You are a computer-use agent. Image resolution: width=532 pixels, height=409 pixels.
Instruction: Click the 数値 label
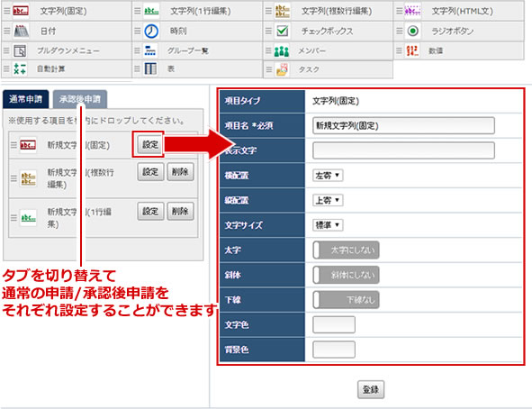pyautogui.click(x=436, y=51)
